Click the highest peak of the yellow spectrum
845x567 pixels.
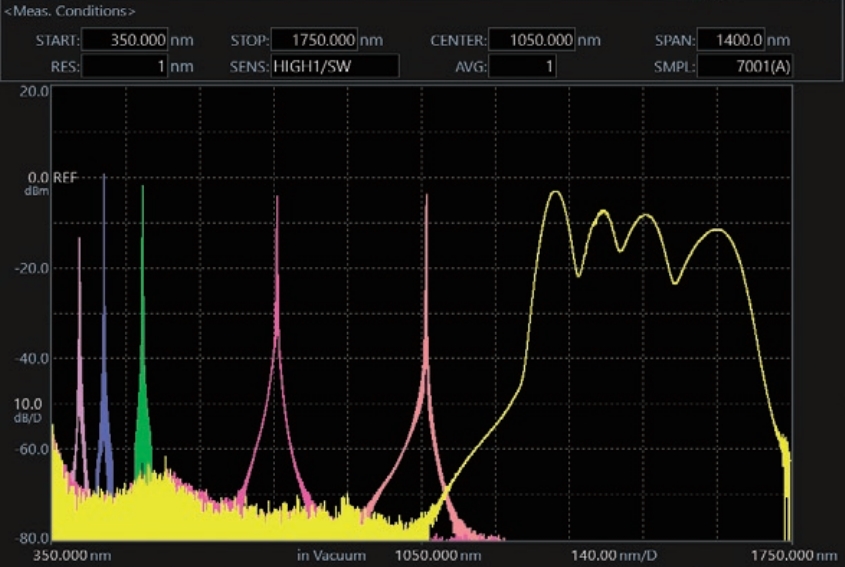pos(554,192)
